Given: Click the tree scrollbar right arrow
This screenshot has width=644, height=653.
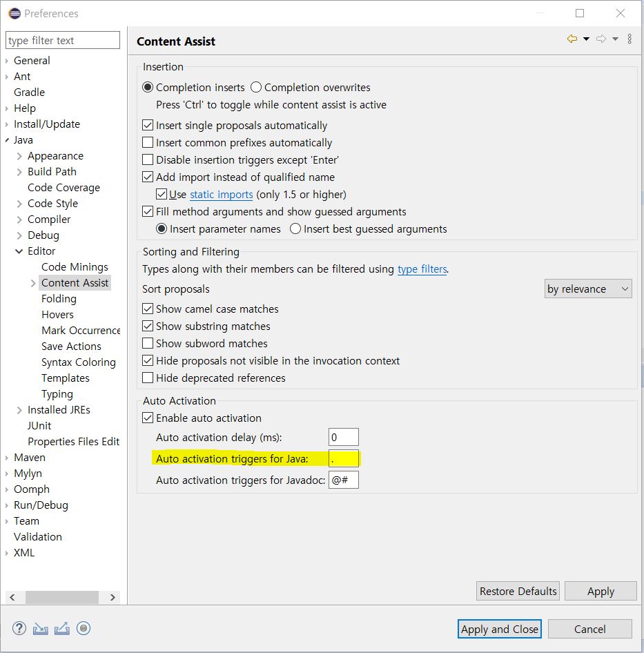Looking at the screenshot, I should (113, 597).
